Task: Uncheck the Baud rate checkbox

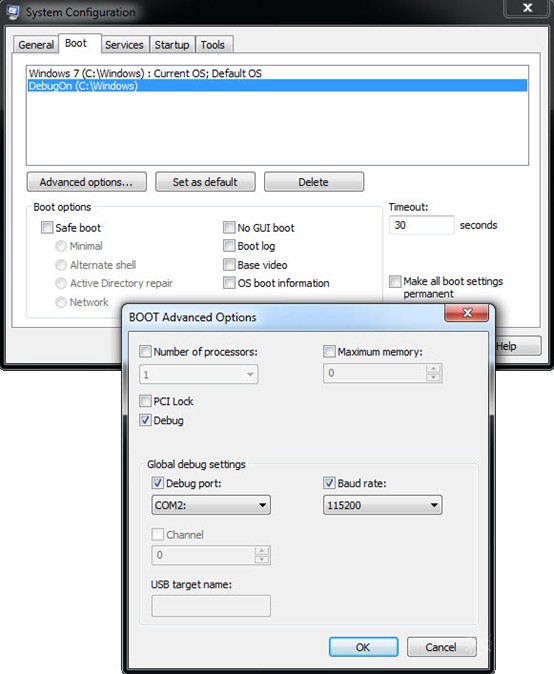Action: click(x=329, y=483)
